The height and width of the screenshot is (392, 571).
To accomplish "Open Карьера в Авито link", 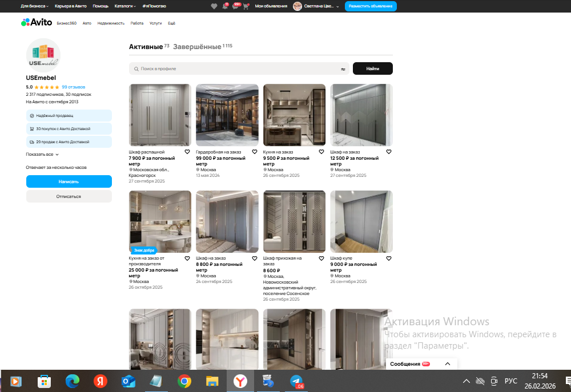I will point(71,6).
